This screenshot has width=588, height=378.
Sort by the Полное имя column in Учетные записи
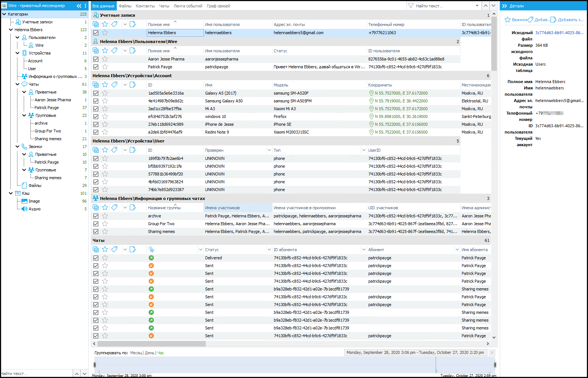[x=159, y=24]
